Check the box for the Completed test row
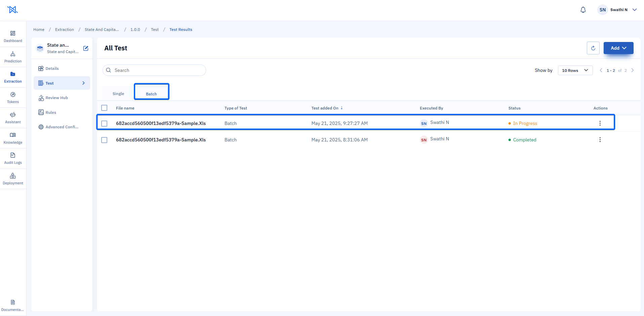This screenshot has height=316, width=644. point(104,140)
